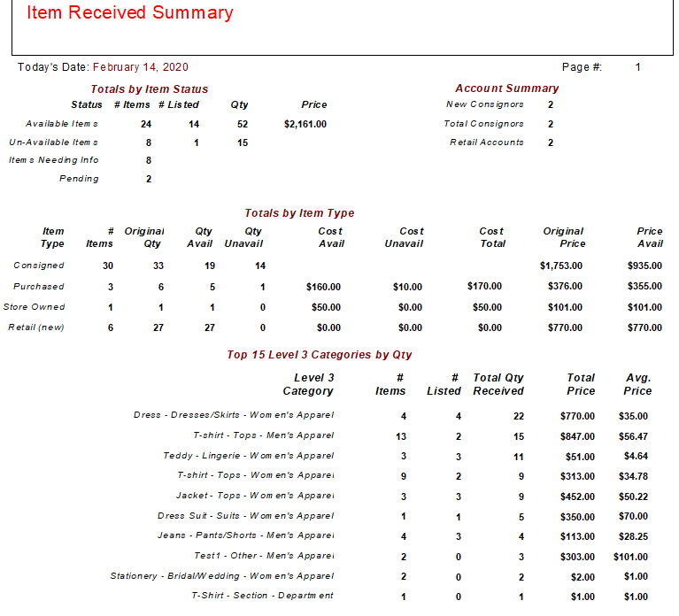679x616 pixels.
Task: Select the 'Available Items' status row label
Action: [61, 124]
